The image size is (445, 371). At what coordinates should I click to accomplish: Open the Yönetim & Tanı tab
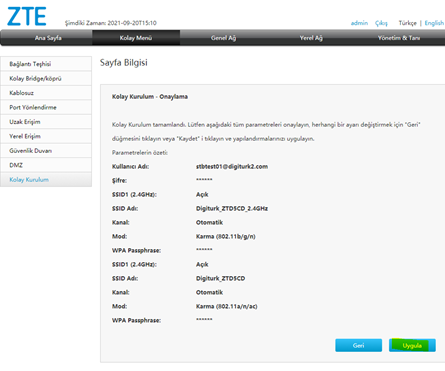(399, 38)
